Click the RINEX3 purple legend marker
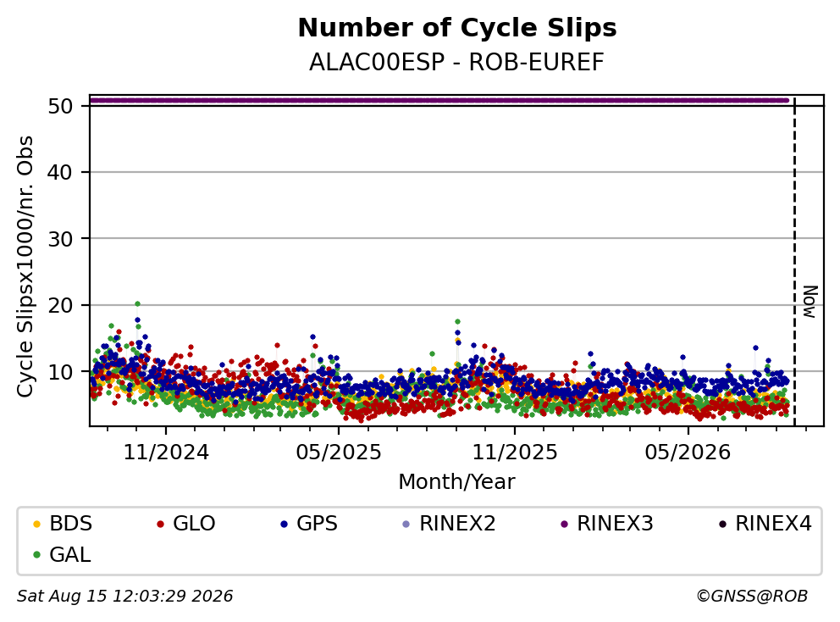The width and height of the screenshot is (840, 622). [x=564, y=524]
